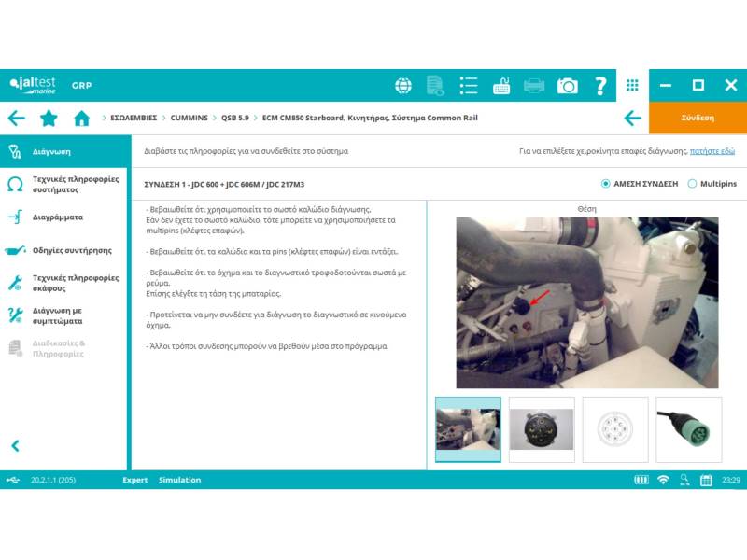Screen dimensions: 747x560
Task: Click CUMMINS in the breadcrumb path
Action: pos(190,119)
